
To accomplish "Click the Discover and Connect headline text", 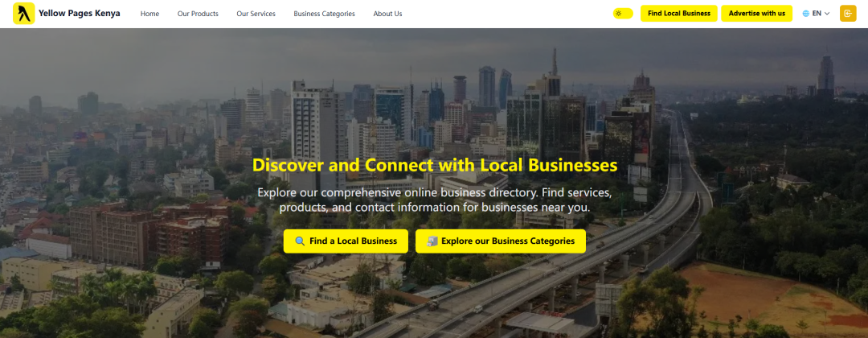I will (435, 165).
